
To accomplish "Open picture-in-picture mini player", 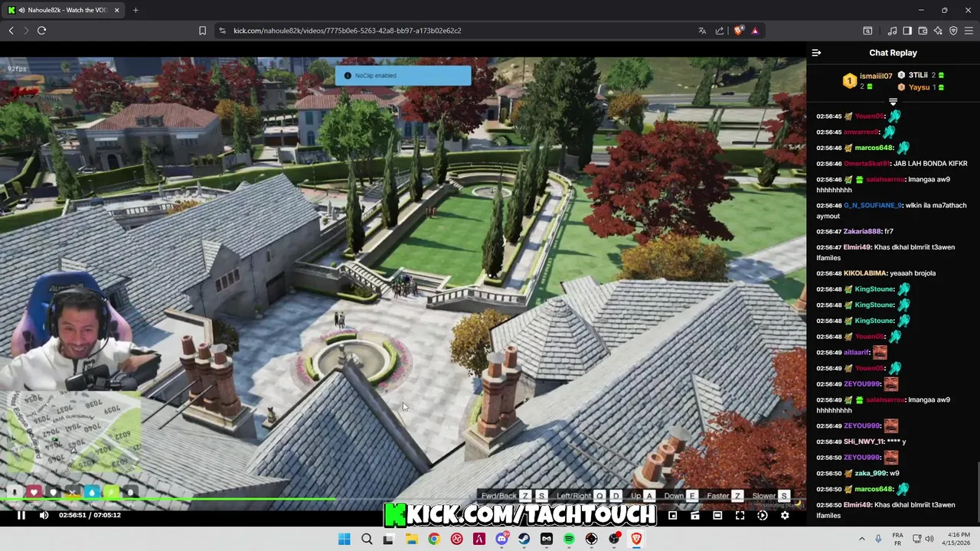I will tap(672, 516).
